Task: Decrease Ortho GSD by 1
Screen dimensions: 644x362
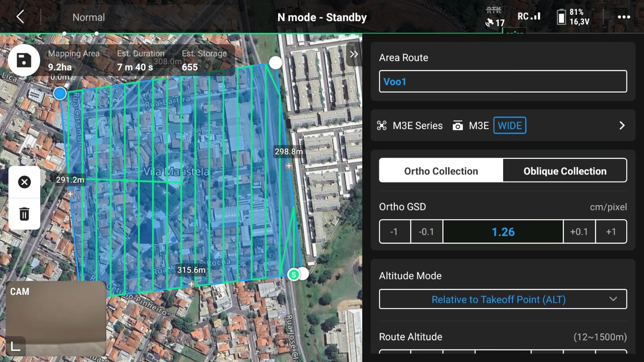Action: (x=394, y=232)
